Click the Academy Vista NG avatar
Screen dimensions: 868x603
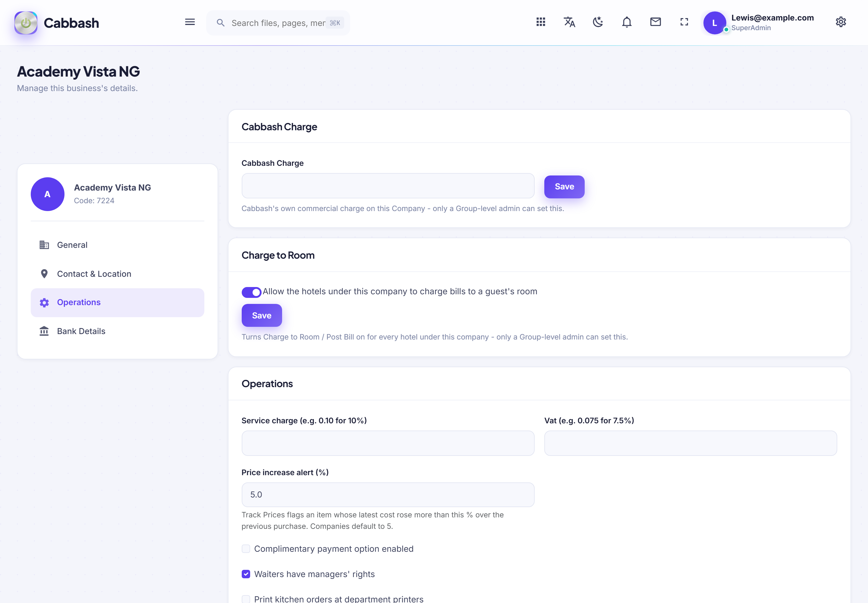48,194
